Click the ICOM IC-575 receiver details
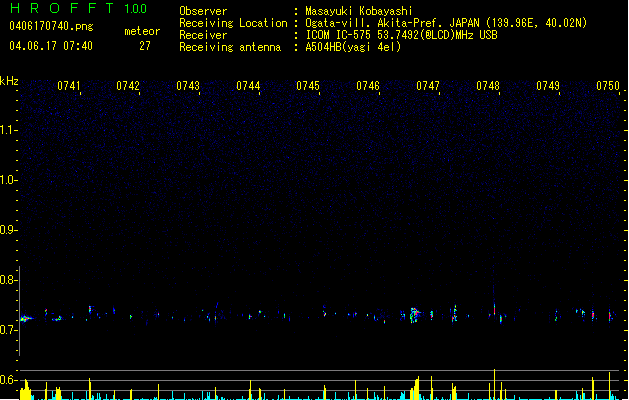 click(x=402, y=35)
